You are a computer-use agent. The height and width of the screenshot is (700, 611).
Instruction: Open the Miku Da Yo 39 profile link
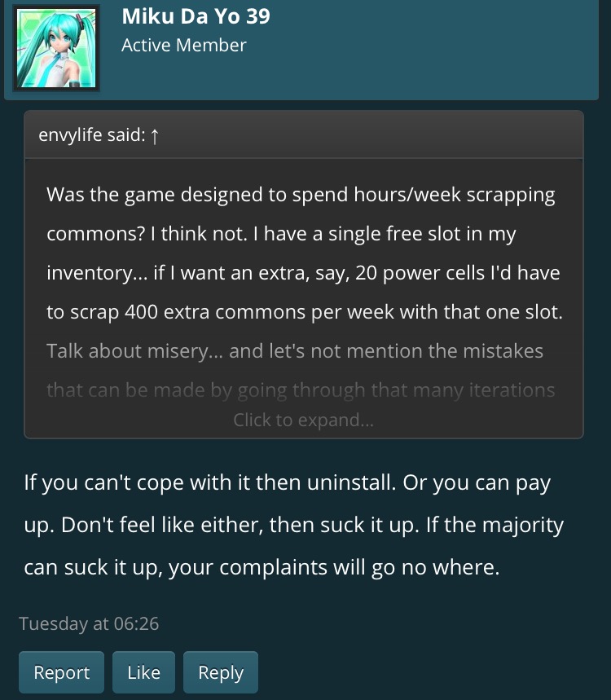pyautogui.click(x=196, y=16)
